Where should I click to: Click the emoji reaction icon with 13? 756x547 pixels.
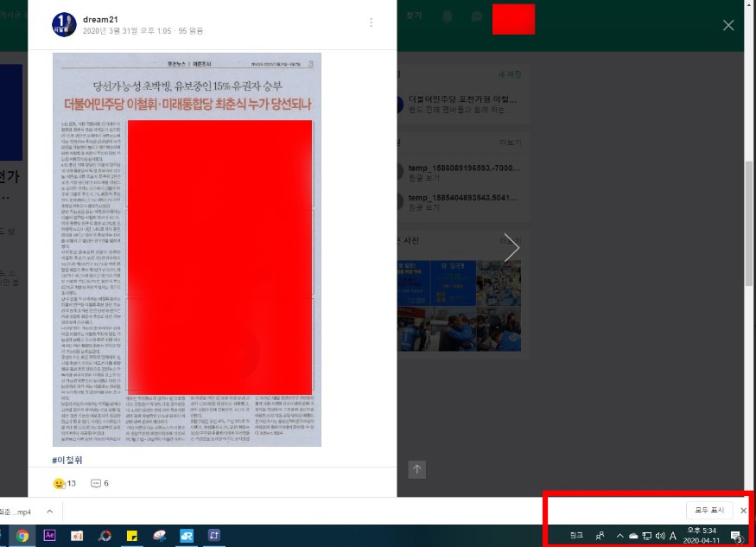point(59,483)
